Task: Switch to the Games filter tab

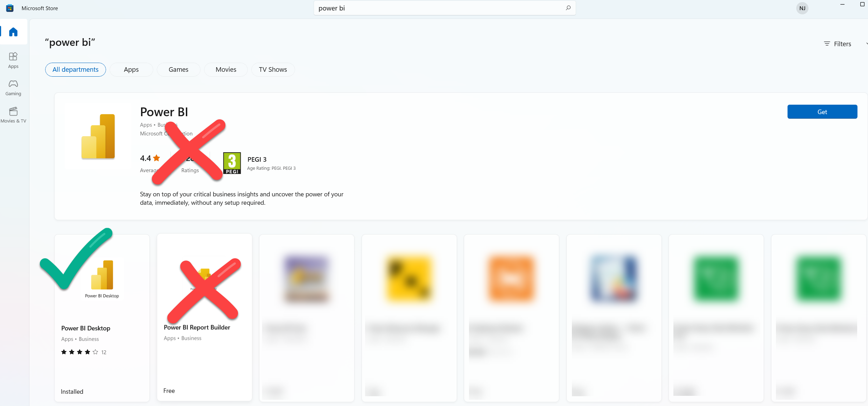Action: click(178, 69)
